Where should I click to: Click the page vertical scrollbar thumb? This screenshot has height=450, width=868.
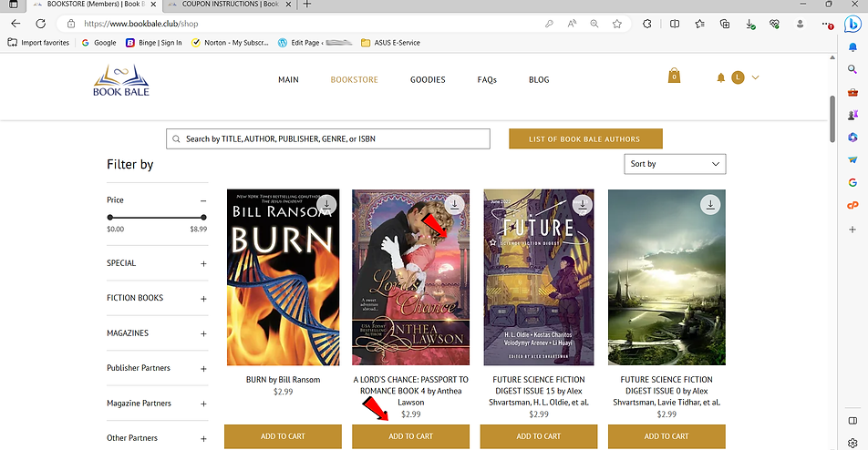[832, 118]
